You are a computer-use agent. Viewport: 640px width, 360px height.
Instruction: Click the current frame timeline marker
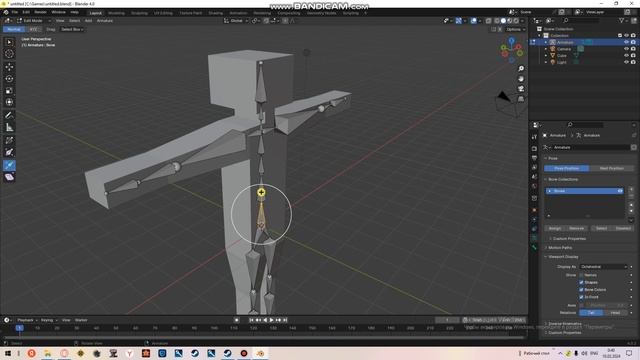[x=20, y=328]
